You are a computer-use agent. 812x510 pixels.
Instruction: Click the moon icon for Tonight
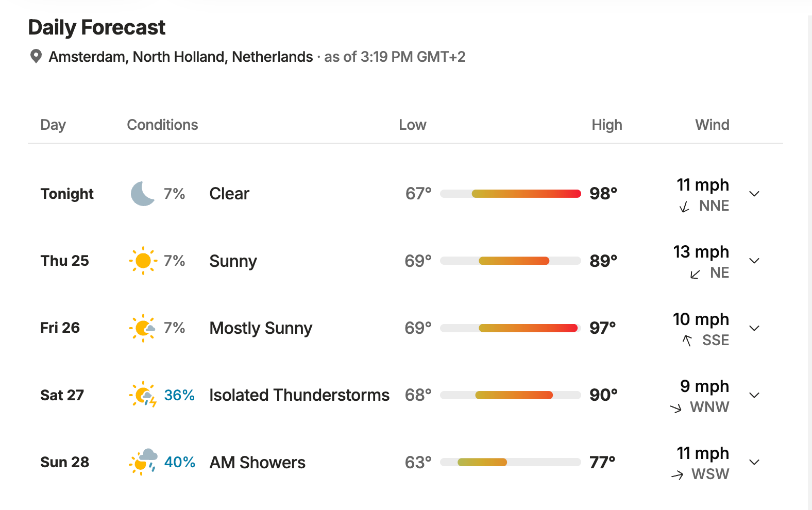click(x=143, y=194)
